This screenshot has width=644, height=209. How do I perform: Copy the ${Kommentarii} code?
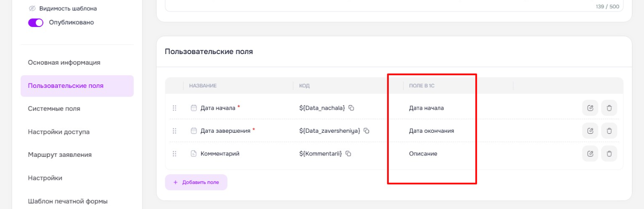348,153
